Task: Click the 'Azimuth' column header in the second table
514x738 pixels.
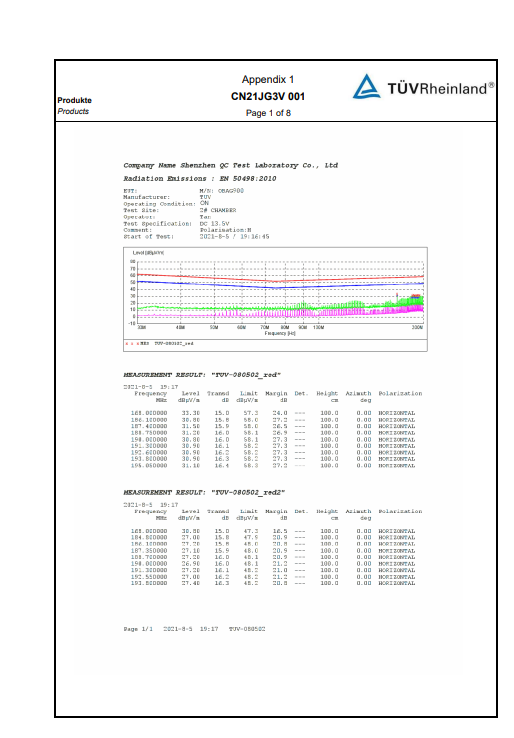Action: (358, 511)
